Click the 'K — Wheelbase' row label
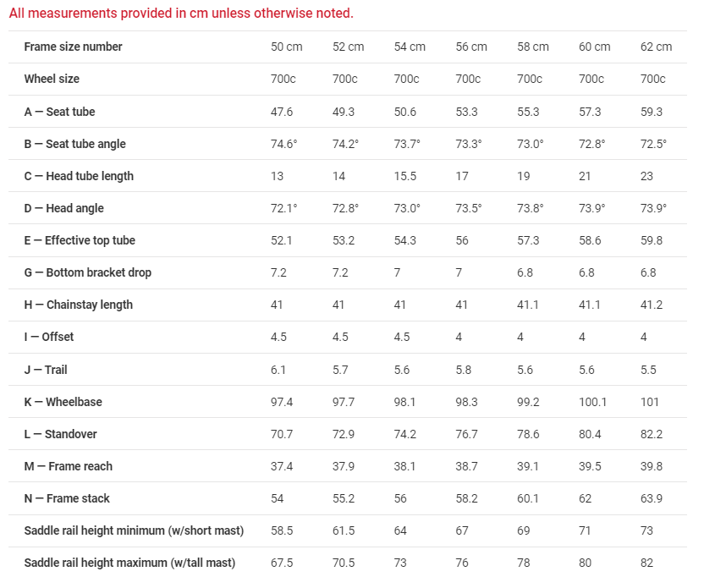 pyautogui.click(x=63, y=402)
